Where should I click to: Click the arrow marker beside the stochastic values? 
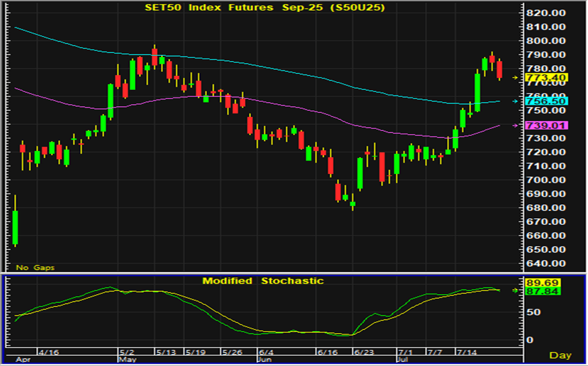click(x=516, y=291)
